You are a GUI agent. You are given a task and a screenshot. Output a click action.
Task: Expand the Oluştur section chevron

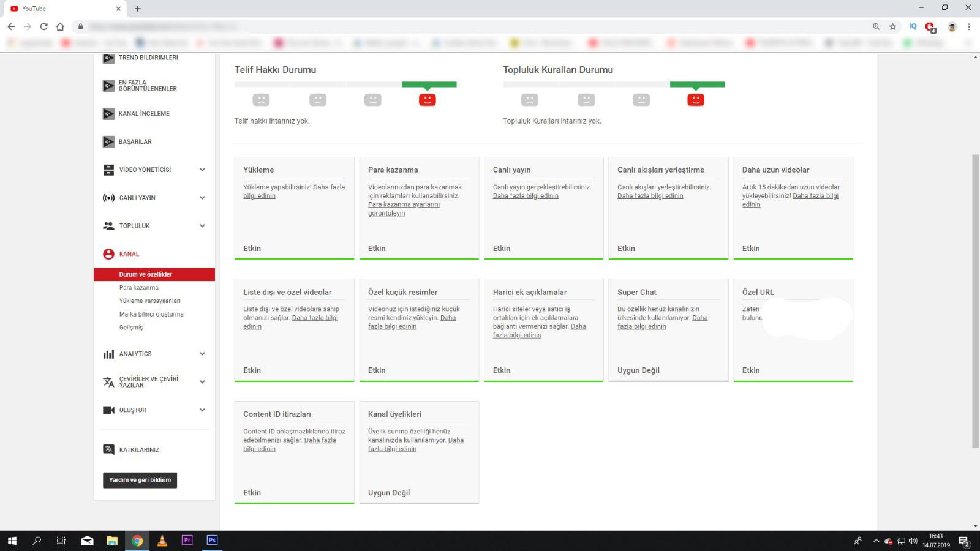202,410
